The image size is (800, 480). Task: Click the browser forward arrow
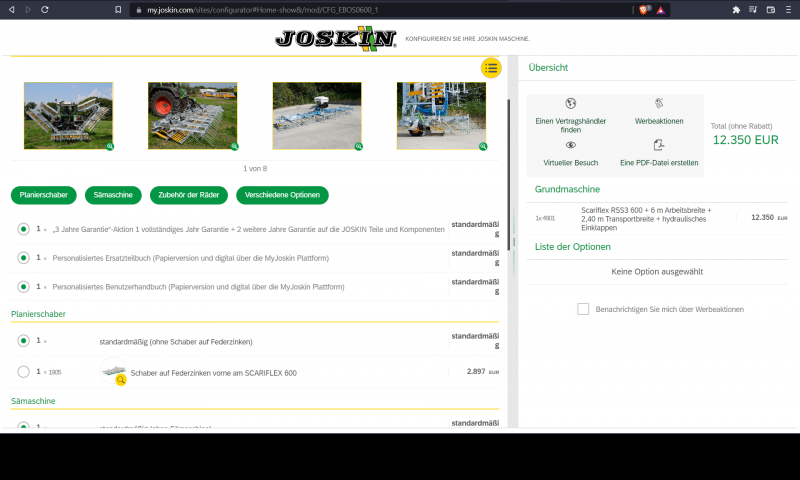28,10
